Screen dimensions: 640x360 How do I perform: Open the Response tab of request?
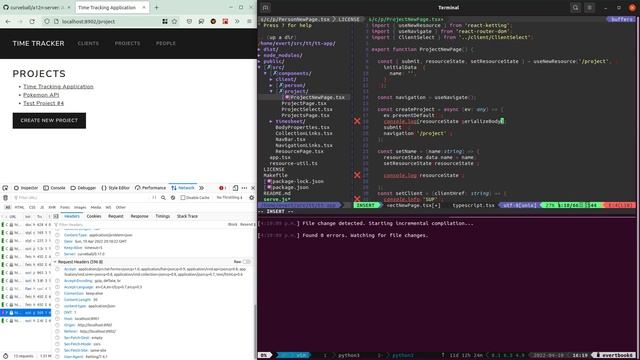point(140,216)
